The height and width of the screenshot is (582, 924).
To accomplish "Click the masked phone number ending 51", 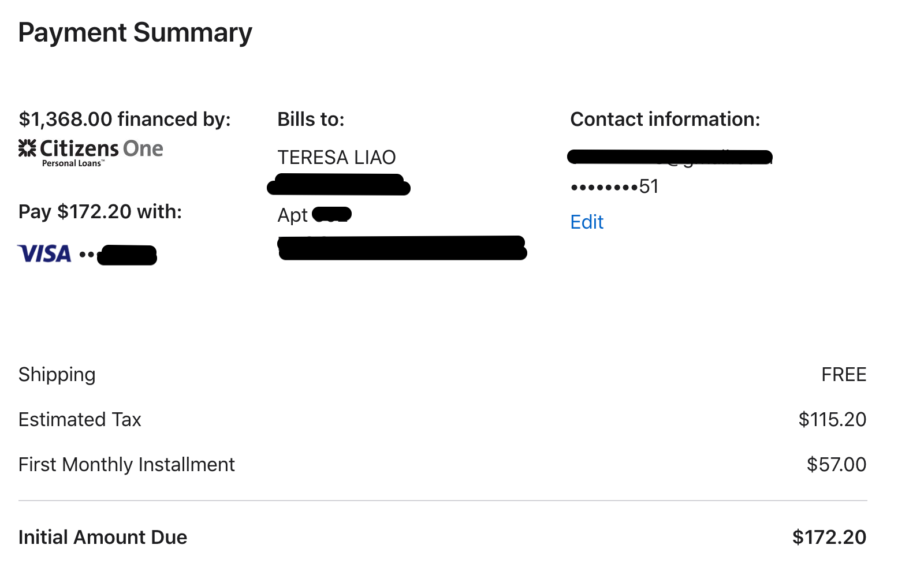I will pyautogui.click(x=614, y=186).
